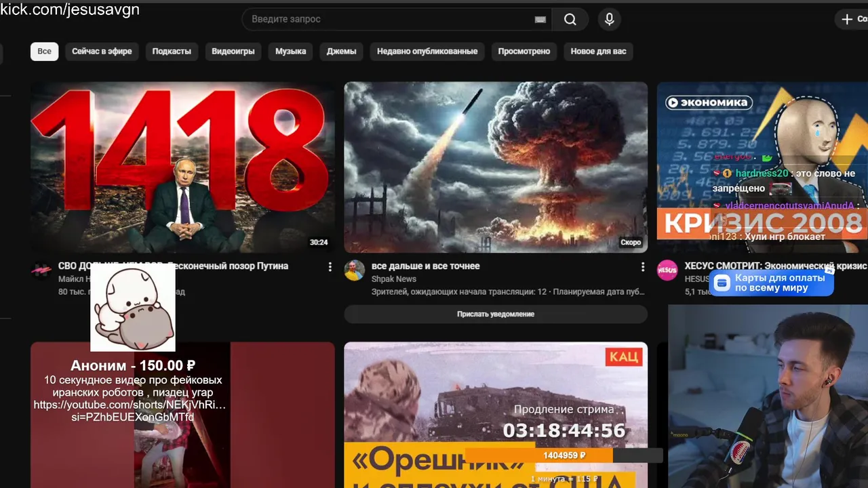Open options menu for Putin video

[x=330, y=267]
